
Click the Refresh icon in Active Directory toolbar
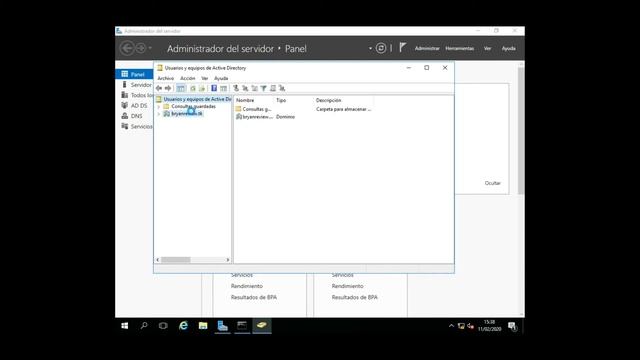click(x=193, y=88)
